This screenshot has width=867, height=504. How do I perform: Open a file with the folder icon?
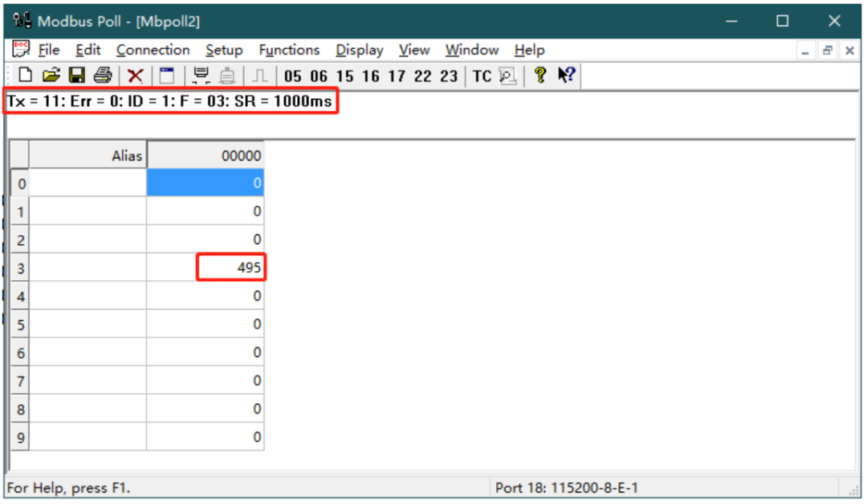(51, 75)
